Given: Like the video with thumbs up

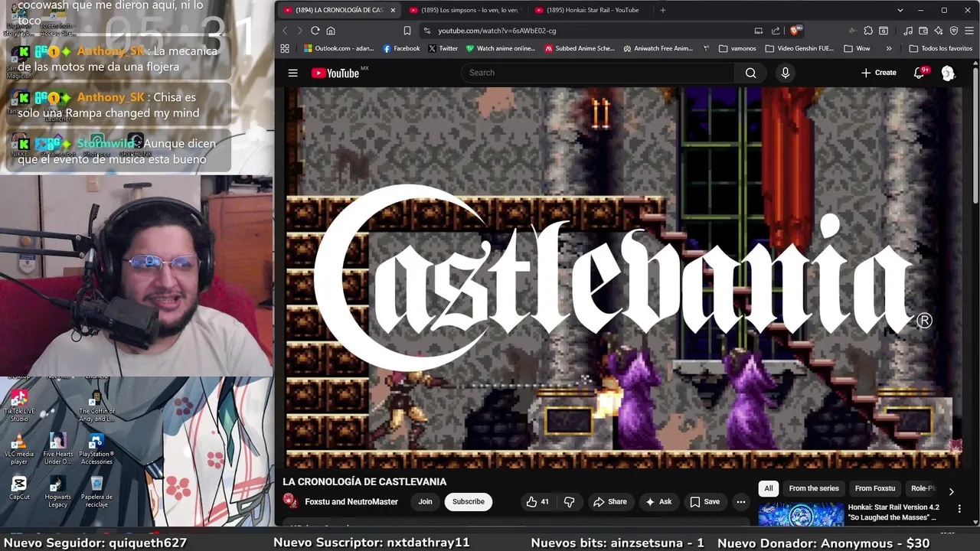Looking at the screenshot, I should click(537, 502).
